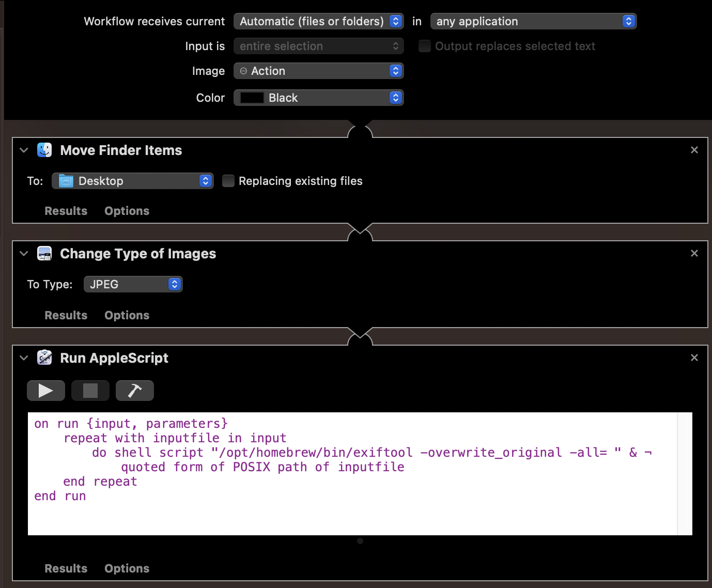Viewport: 712px width, 588px height.
Task: Collapse the Run AppleScript action
Action: click(24, 358)
